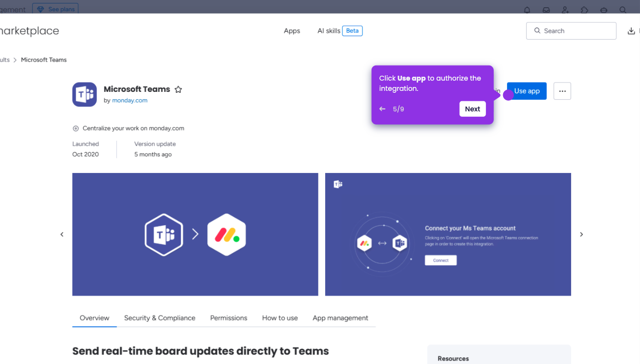Open the How to use tab

(280, 318)
